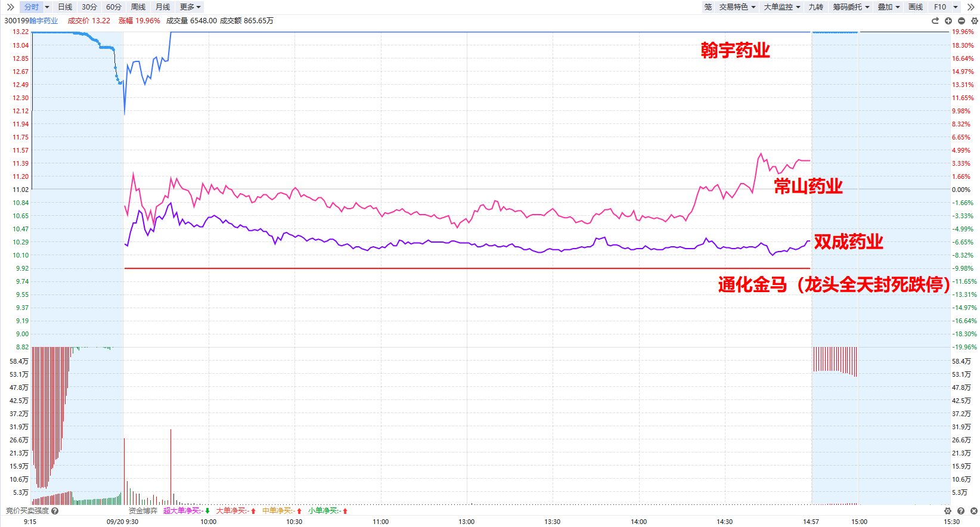Open the 叠加 overlay dropdown

(x=889, y=7)
